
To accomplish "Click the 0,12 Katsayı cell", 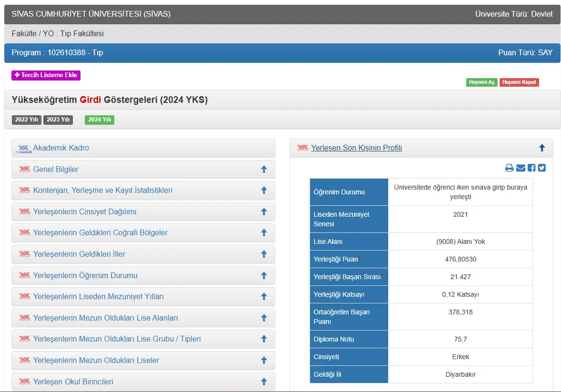I will (461, 294).
